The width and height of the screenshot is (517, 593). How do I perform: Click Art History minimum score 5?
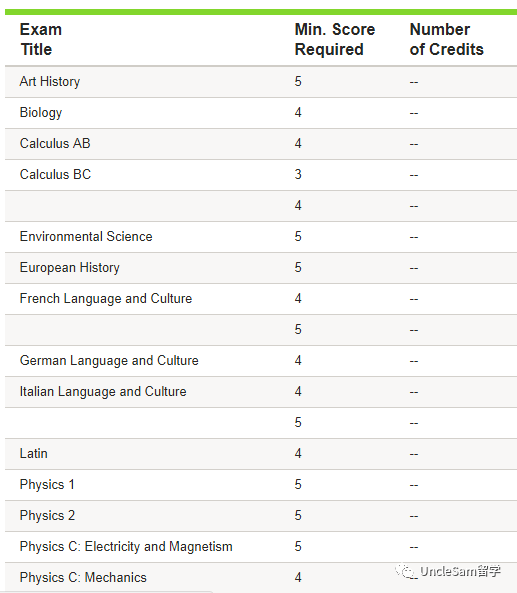pos(298,82)
